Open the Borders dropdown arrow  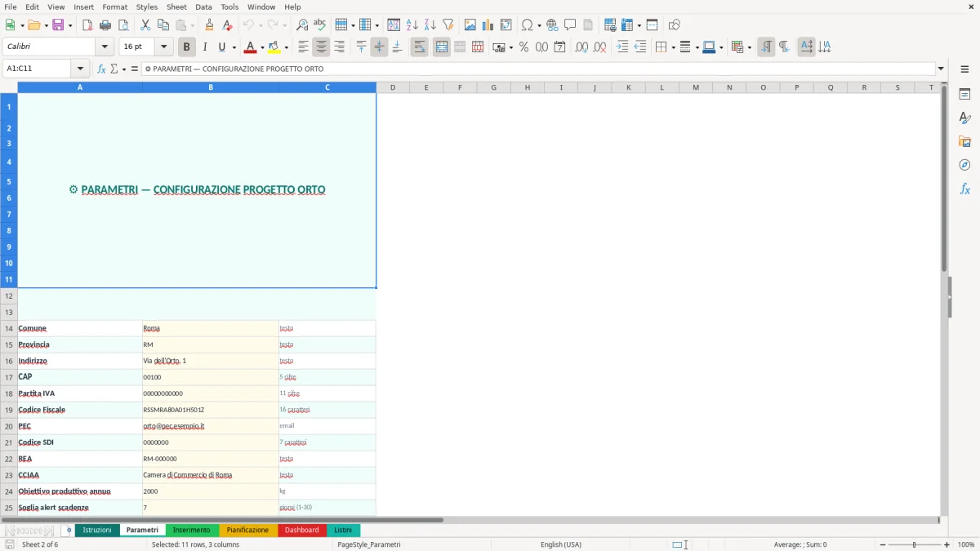click(x=673, y=47)
